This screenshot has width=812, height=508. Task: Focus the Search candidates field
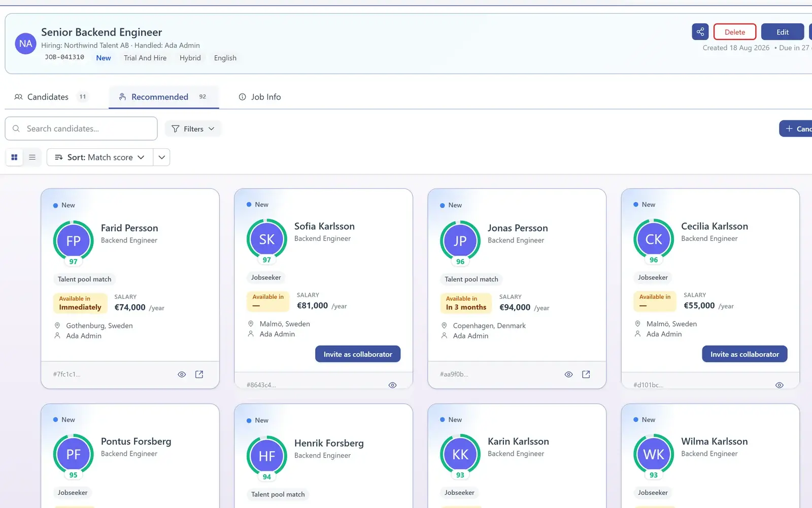click(x=81, y=129)
